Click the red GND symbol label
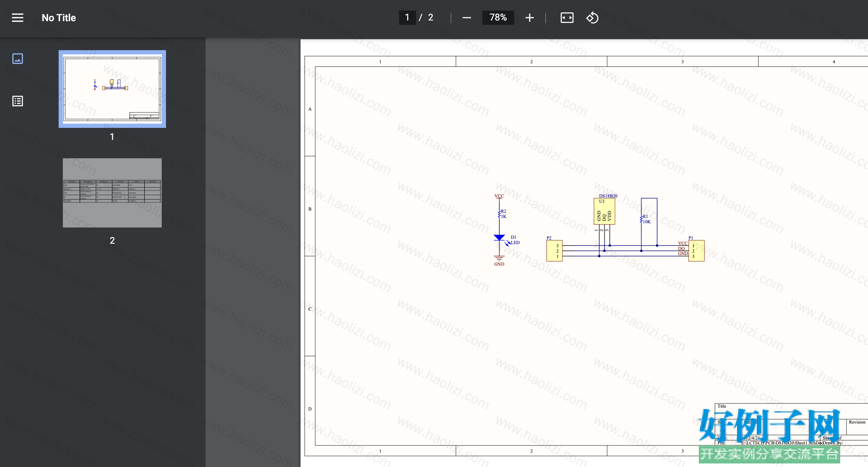Viewport: 868px width, 467px height. pyautogui.click(x=499, y=264)
